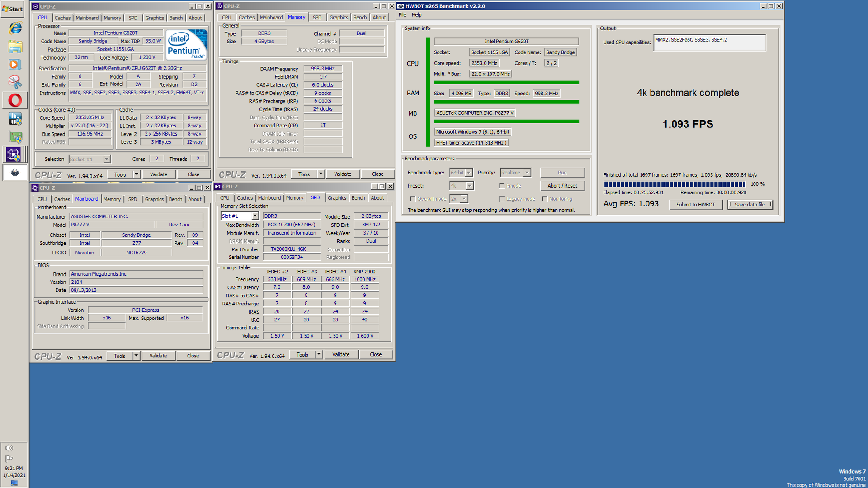Viewport: 868px width, 488px height.
Task: Click the Save data file button
Action: [750, 205]
